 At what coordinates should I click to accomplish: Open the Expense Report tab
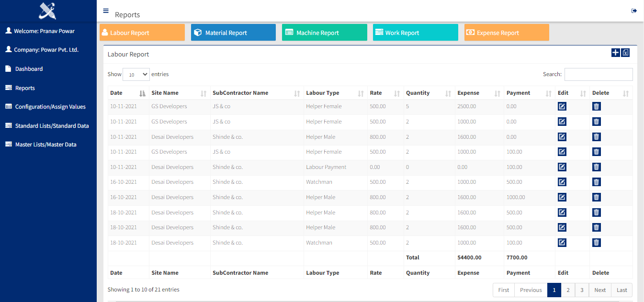click(506, 33)
